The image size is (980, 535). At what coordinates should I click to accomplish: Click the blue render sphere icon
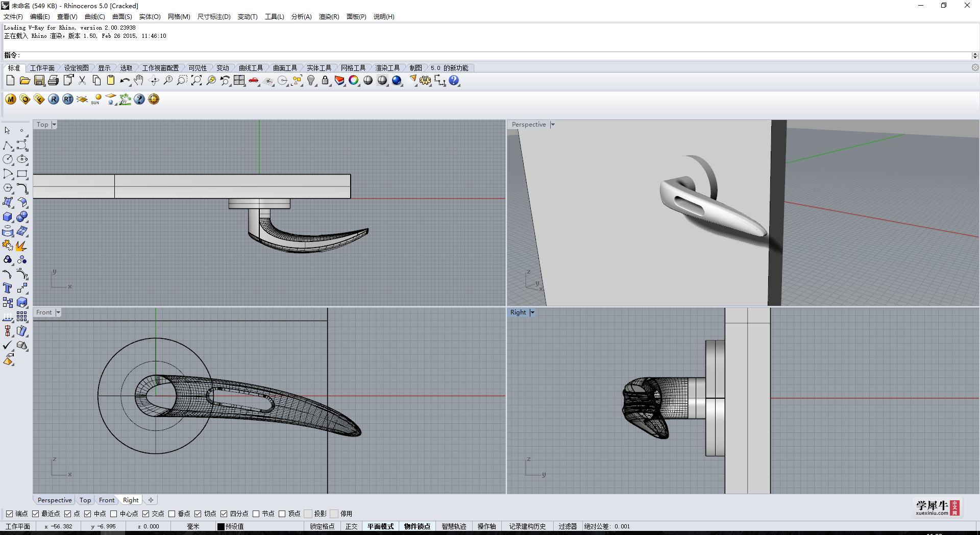point(397,80)
